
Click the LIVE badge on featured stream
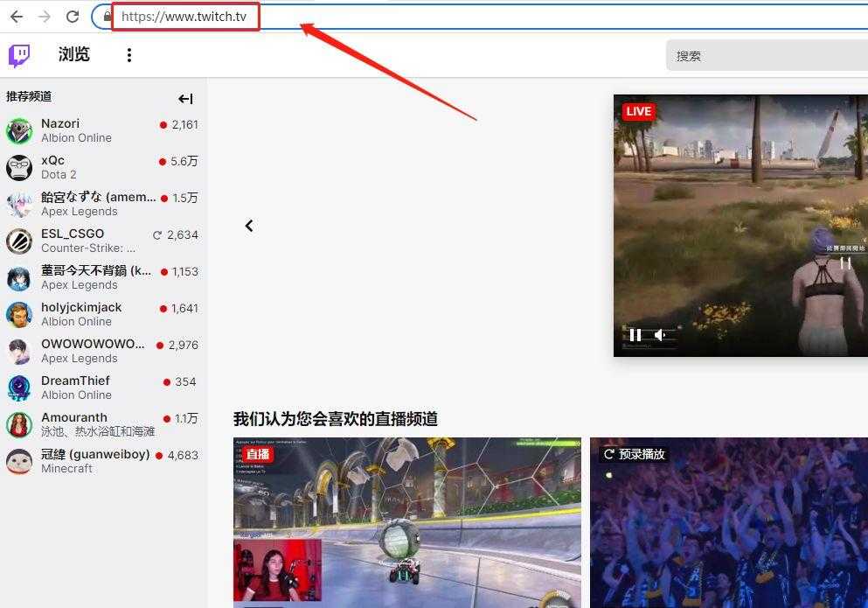click(638, 111)
